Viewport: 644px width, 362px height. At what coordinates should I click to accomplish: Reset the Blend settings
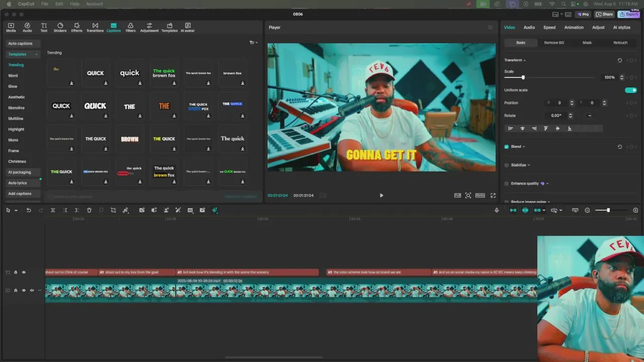point(620,147)
